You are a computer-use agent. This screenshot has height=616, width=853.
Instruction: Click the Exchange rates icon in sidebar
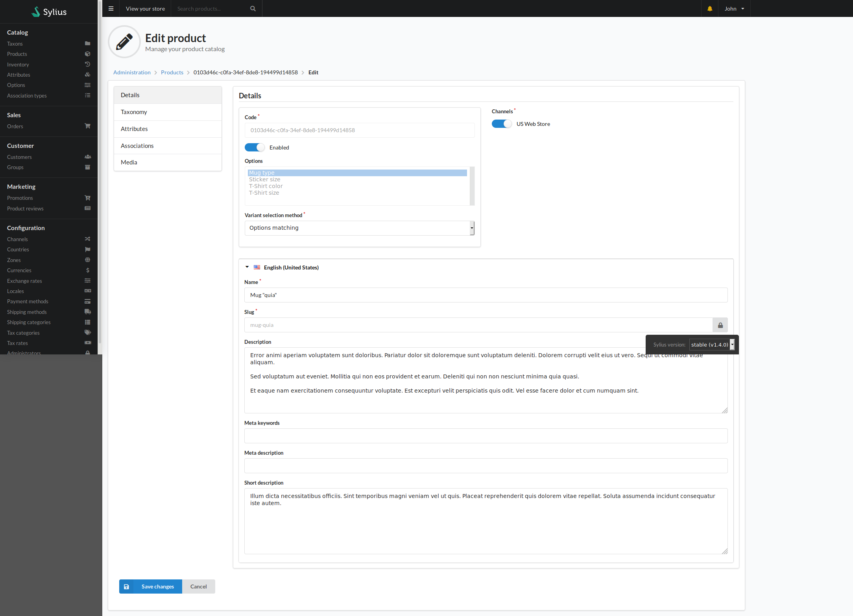(x=87, y=281)
